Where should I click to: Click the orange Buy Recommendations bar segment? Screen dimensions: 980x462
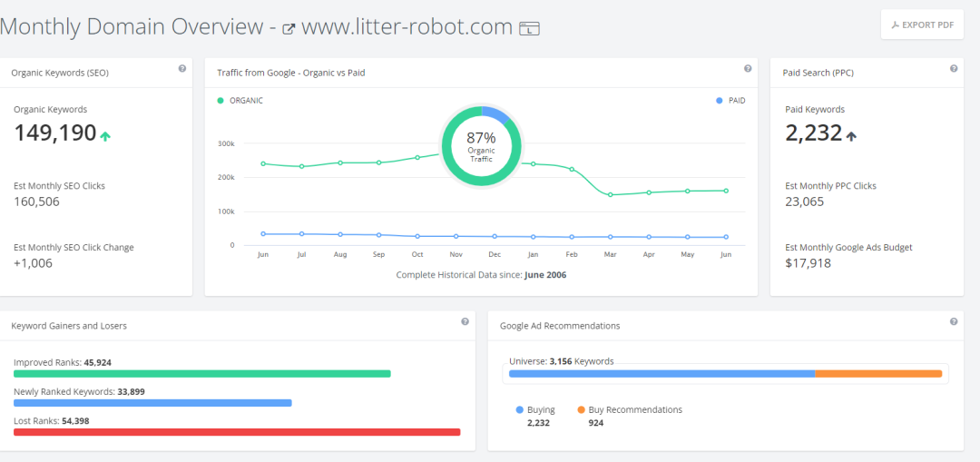pos(878,374)
